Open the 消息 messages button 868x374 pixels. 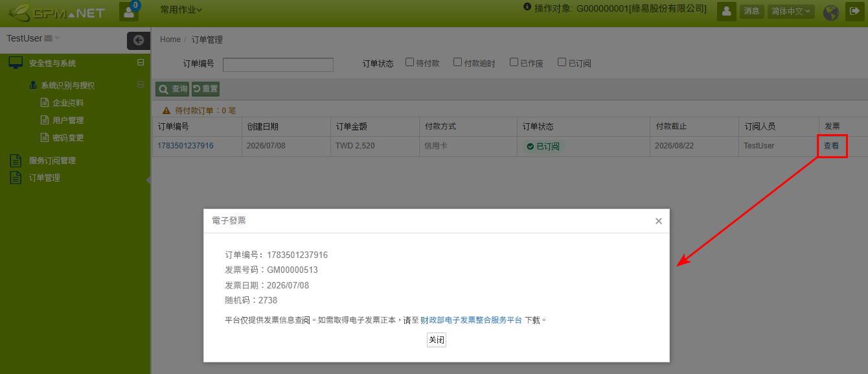tap(751, 11)
